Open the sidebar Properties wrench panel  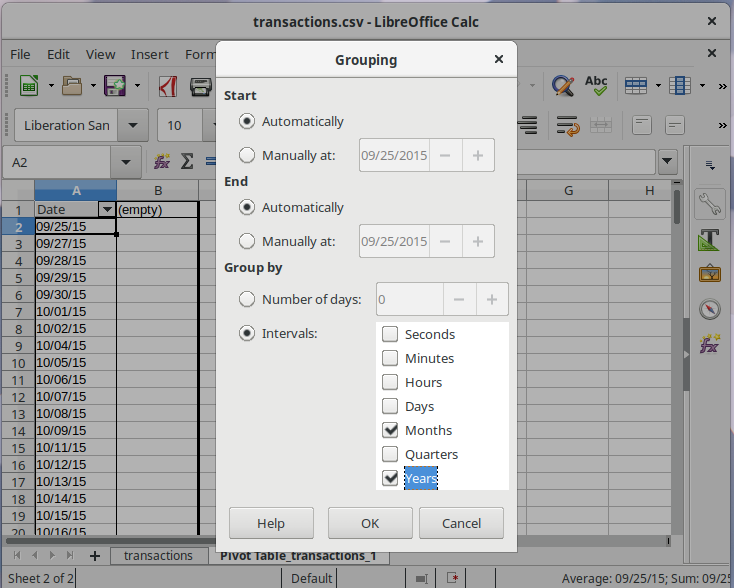709,204
